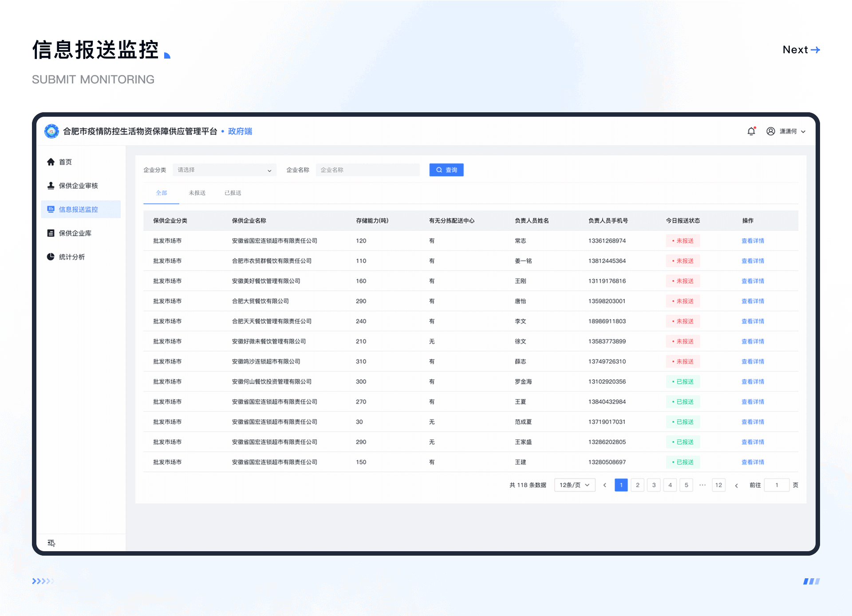View details for 合肥市农贸群餐饮有限责任公司
Screen dimensions: 852x616
click(753, 261)
